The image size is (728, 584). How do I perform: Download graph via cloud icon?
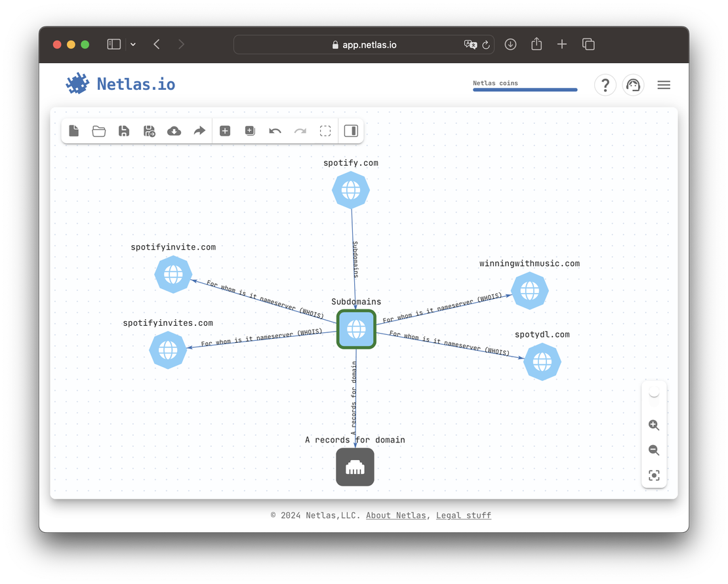(174, 131)
